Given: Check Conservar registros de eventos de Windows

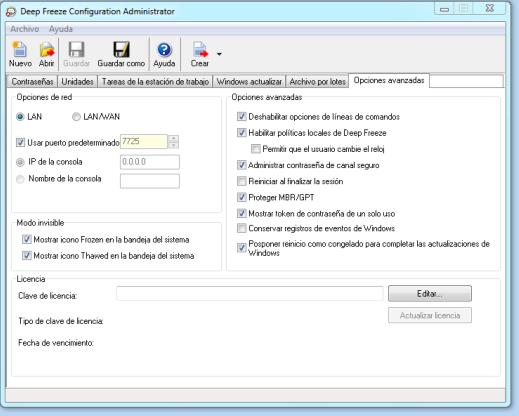Looking at the screenshot, I should point(242,228).
